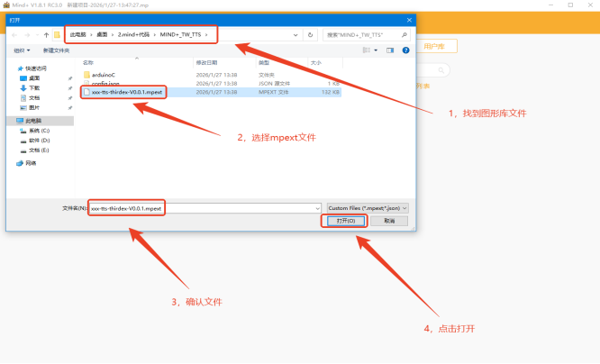Viewport: 600px width, 364px height.
Task: Open the 组织 menu
Action: (x=22, y=50)
